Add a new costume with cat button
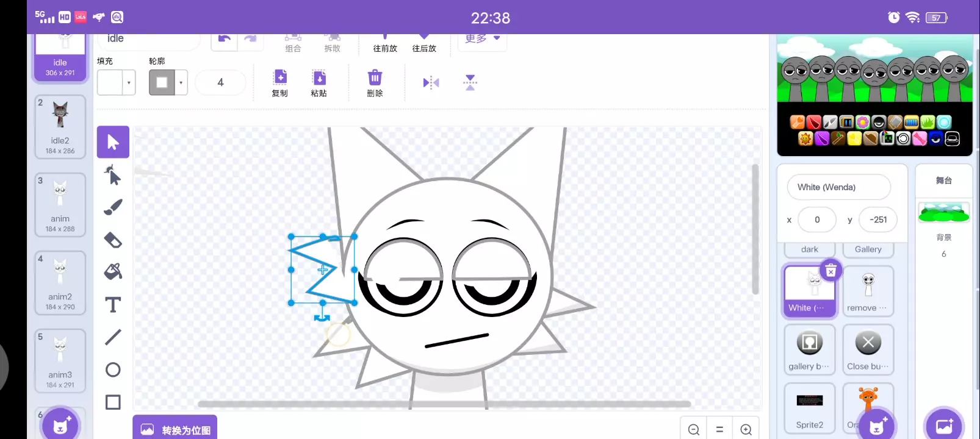The height and width of the screenshot is (439, 980). [x=60, y=425]
